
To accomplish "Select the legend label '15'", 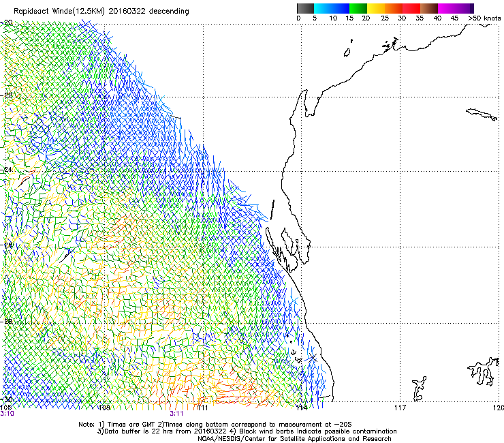I will (349, 18).
